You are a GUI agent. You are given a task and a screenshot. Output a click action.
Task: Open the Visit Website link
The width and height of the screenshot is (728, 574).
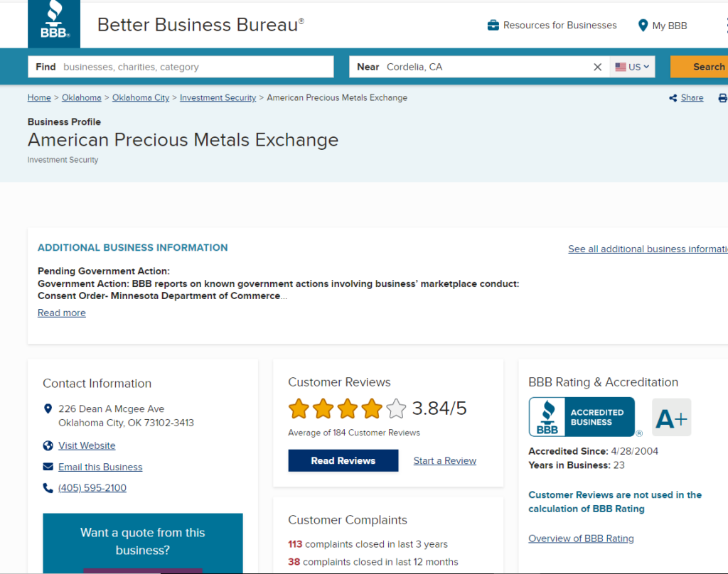(87, 445)
